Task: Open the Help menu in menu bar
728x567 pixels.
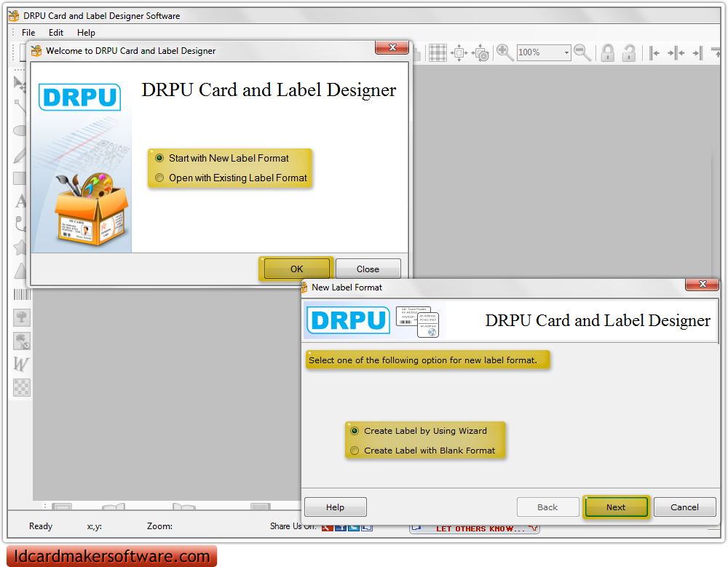Action: point(86,33)
